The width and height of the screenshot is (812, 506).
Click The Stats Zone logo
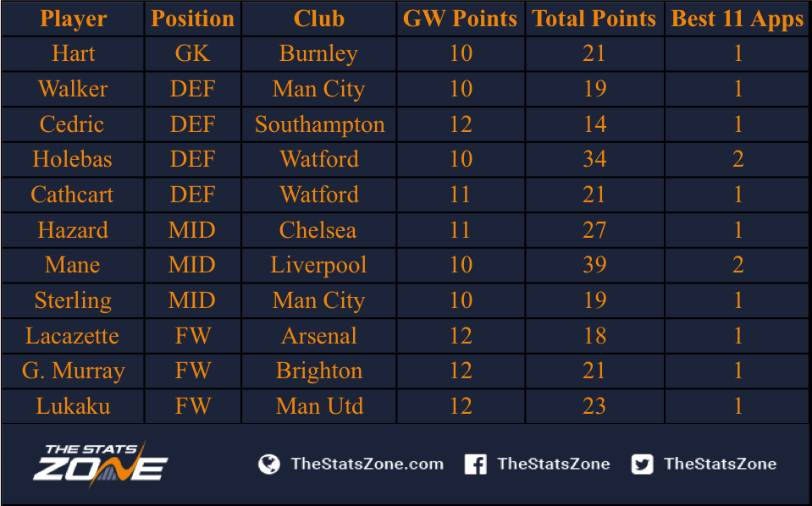pyautogui.click(x=101, y=463)
